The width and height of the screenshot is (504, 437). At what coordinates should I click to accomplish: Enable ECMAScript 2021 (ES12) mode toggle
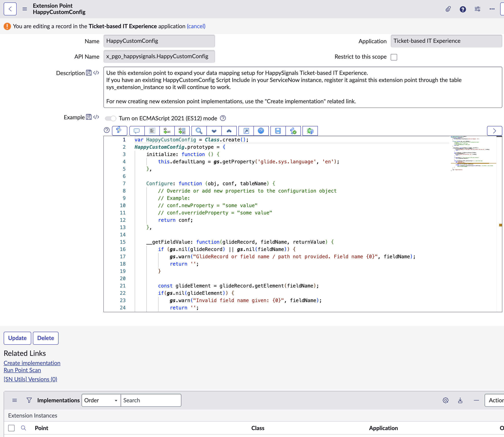point(110,118)
